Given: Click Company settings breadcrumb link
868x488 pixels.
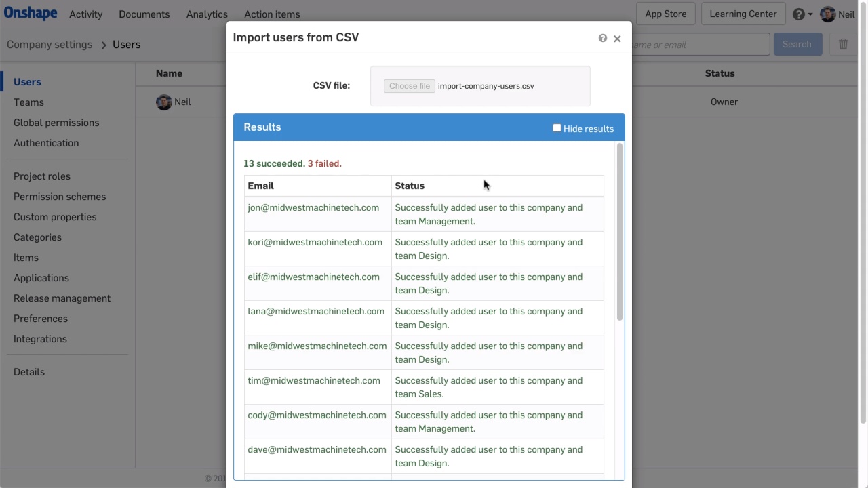Looking at the screenshot, I should click(50, 45).
